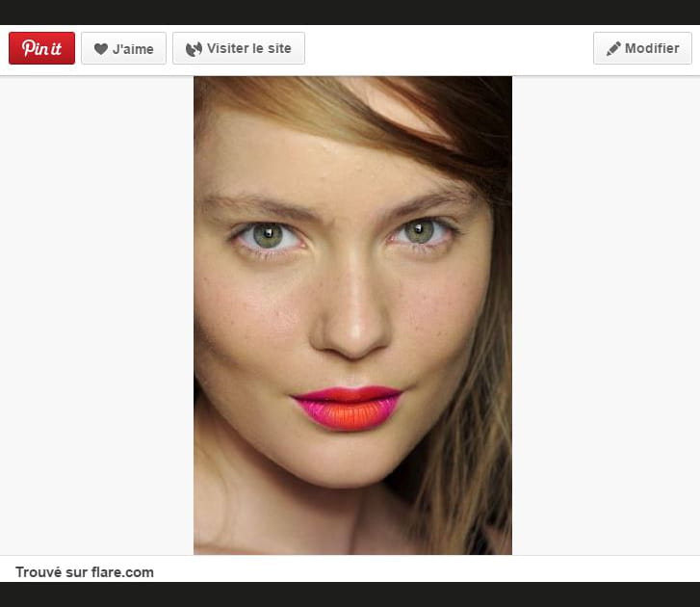Click the dark bar below the caption
Screen dimensions: 700x607
(x=350, y=594)
